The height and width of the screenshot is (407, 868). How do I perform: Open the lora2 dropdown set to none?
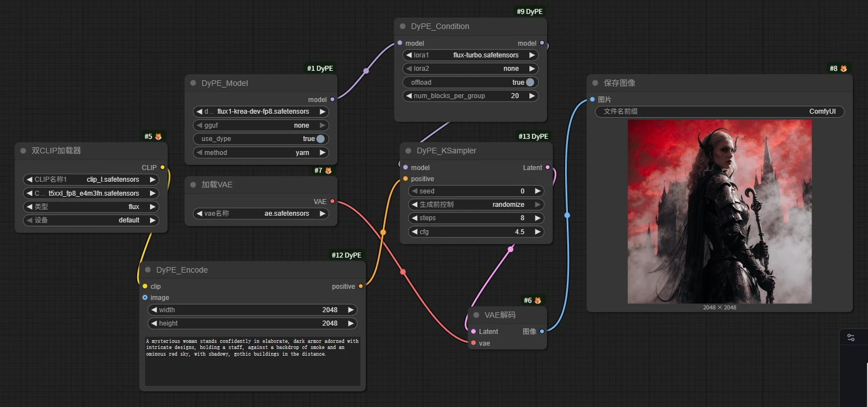(470, 69)
